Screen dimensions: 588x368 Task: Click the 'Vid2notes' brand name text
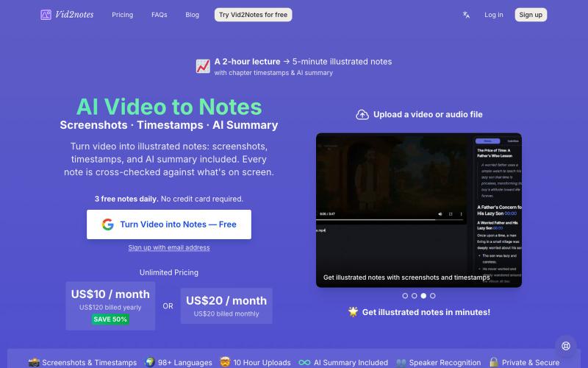click(74, 15)
